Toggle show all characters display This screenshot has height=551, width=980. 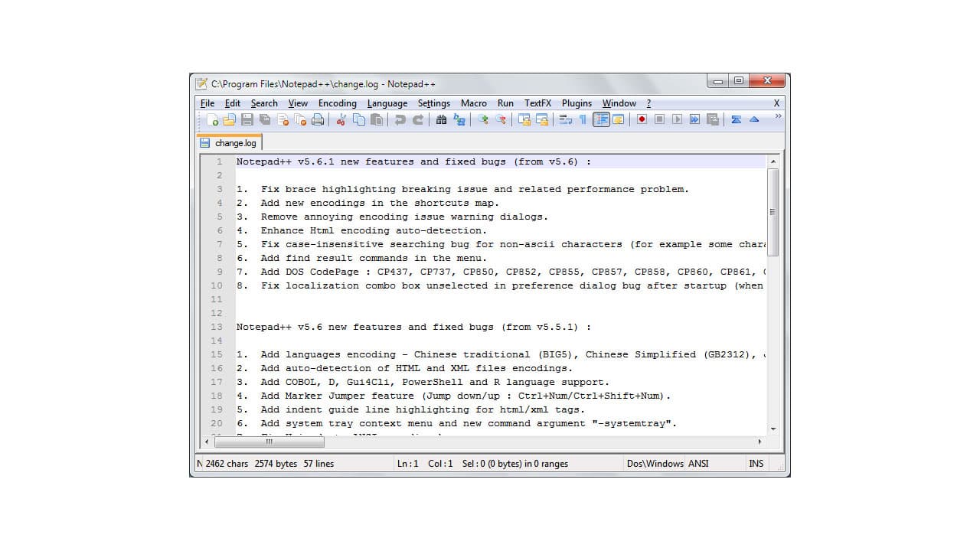click(581, 119)
